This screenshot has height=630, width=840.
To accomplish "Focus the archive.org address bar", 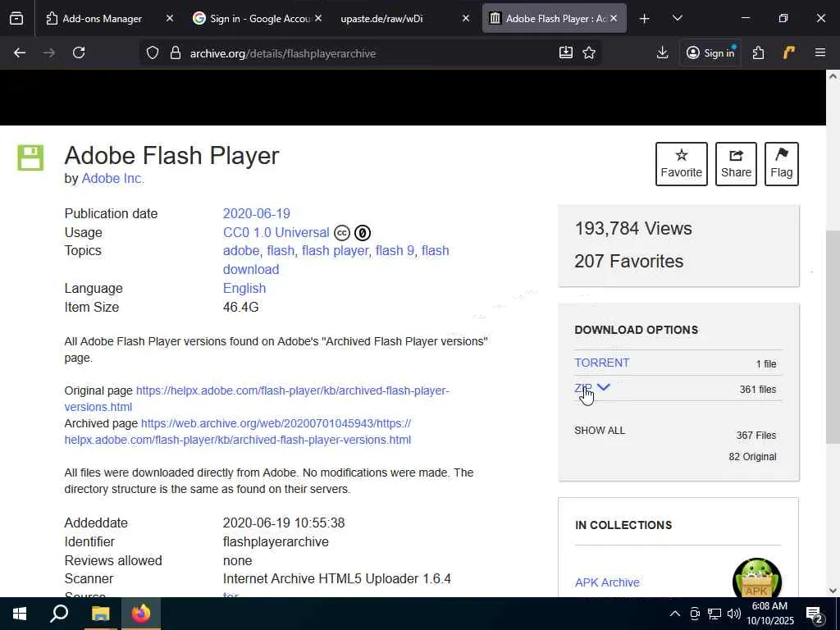I will [x=370, y=53].
